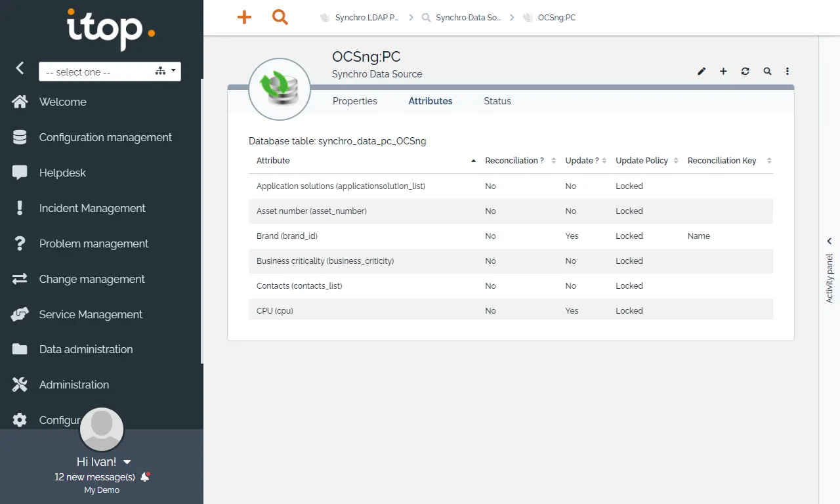Screen dimensions: 840x504
Task: Click the Service Management handshake icon
Action: click(x=20, y=314)
